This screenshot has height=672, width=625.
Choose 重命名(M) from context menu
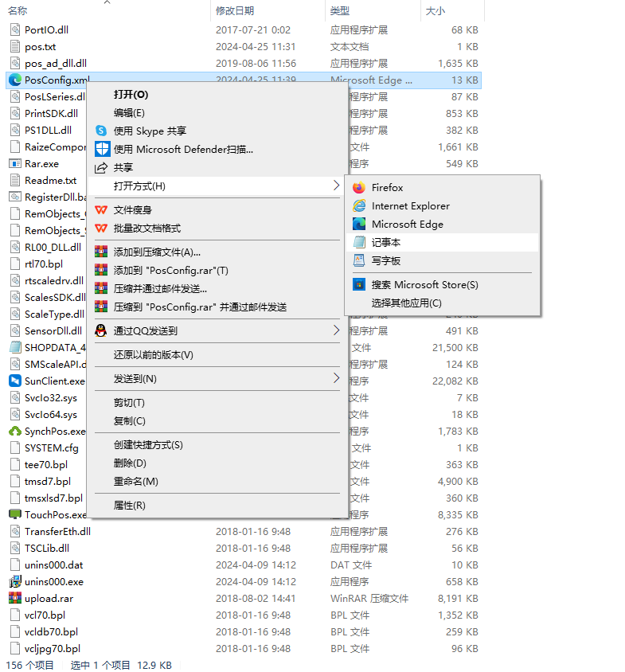click(x=136, y=481)
